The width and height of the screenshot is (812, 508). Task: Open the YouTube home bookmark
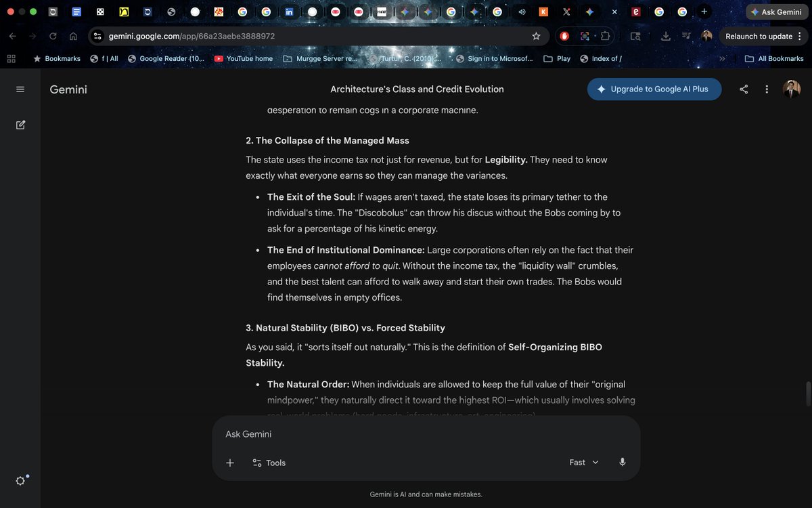pos(244,59)
